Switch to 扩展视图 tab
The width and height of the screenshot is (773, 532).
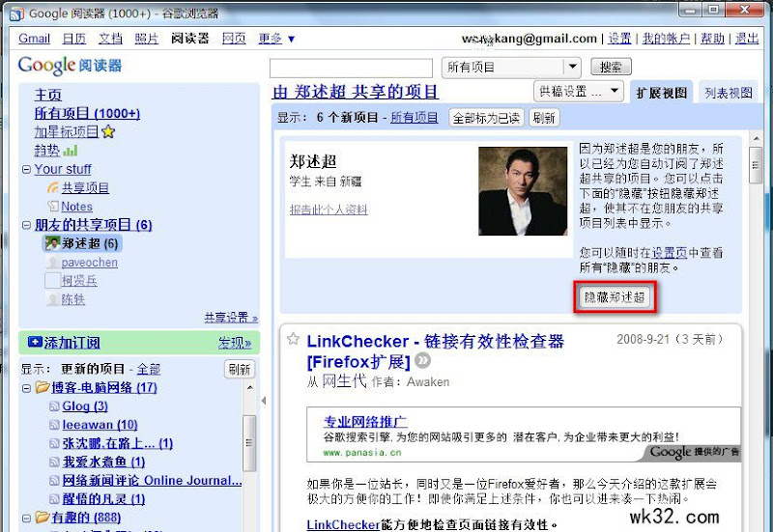[x=662, y=93]
